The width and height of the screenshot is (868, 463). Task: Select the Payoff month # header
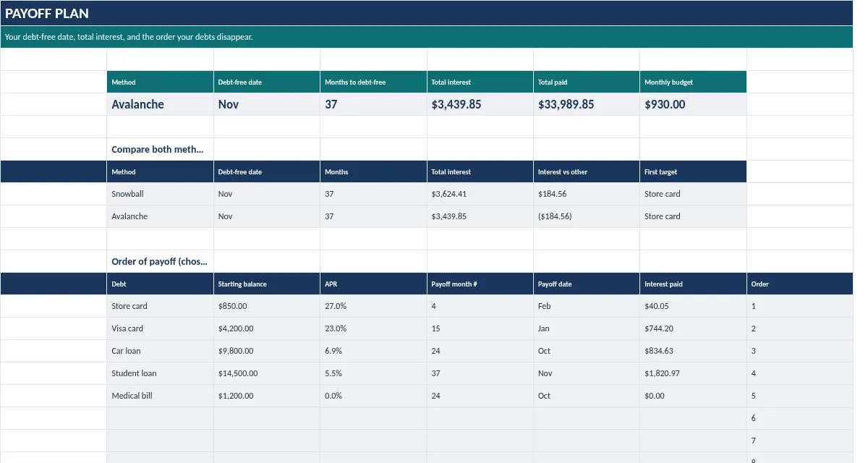(x=480, y=284)
